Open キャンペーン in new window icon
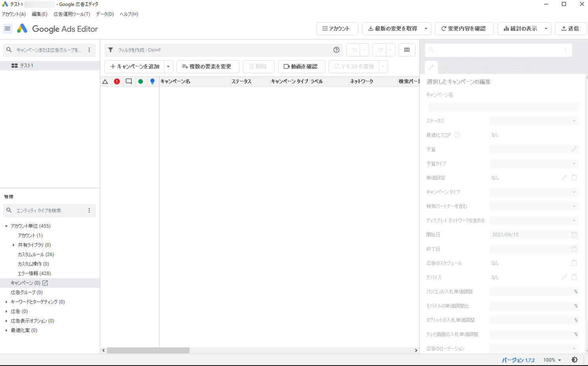 [x=45, y=283]
